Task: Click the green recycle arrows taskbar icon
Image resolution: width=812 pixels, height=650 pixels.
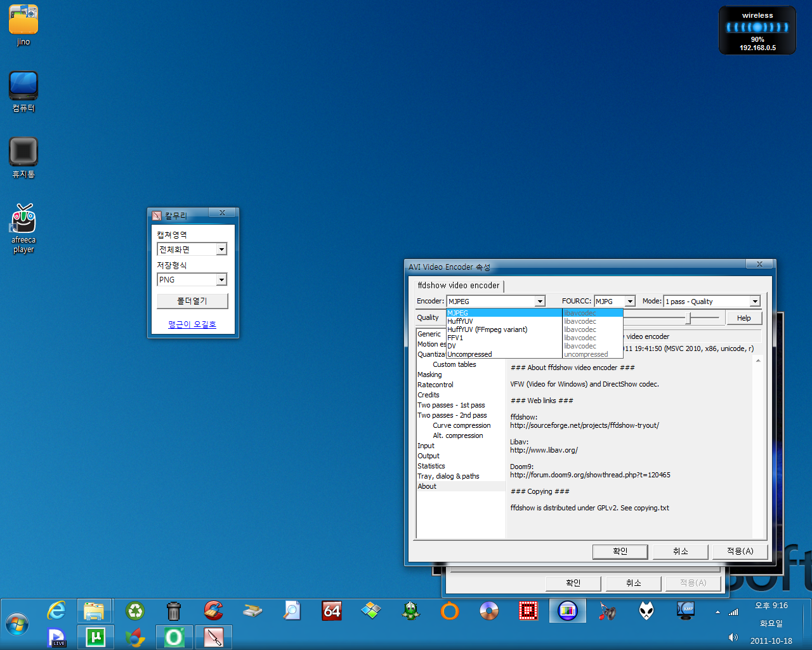Action: pos(134,611)
